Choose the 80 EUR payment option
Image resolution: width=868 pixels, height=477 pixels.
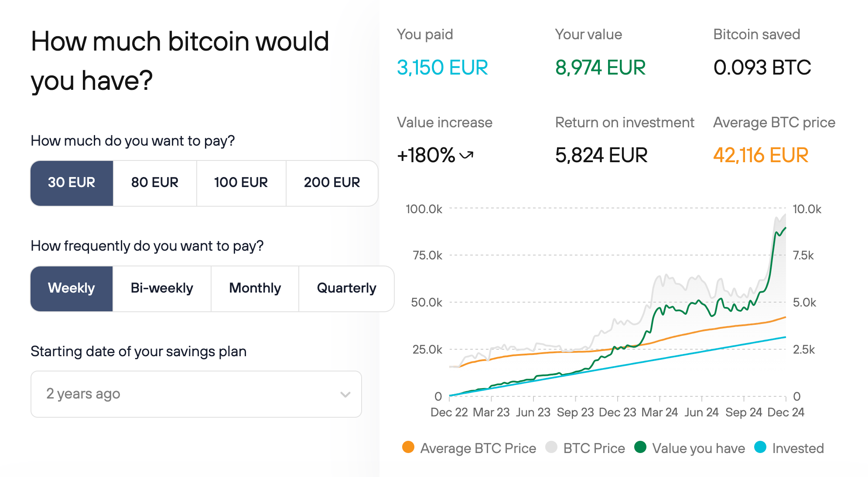tap(155, 183)
